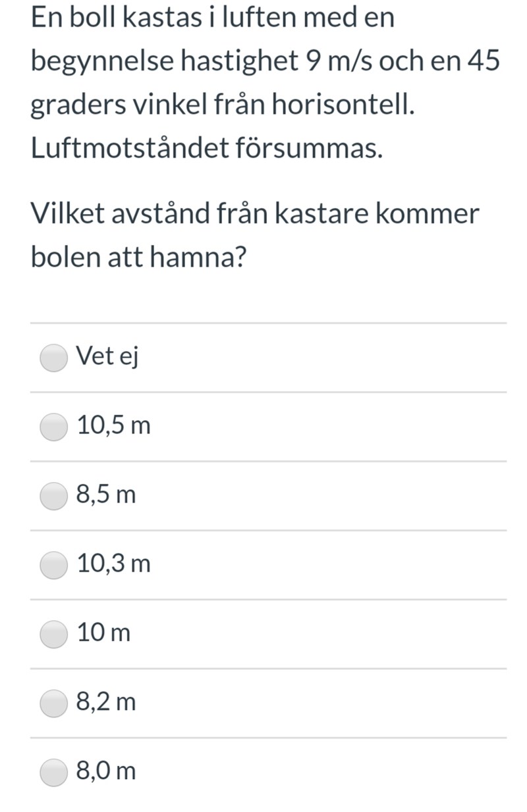This screenshot has width=527, height=812.
Task: Tap the "8,5 m" answer text
Action: [x=106, y=495]
